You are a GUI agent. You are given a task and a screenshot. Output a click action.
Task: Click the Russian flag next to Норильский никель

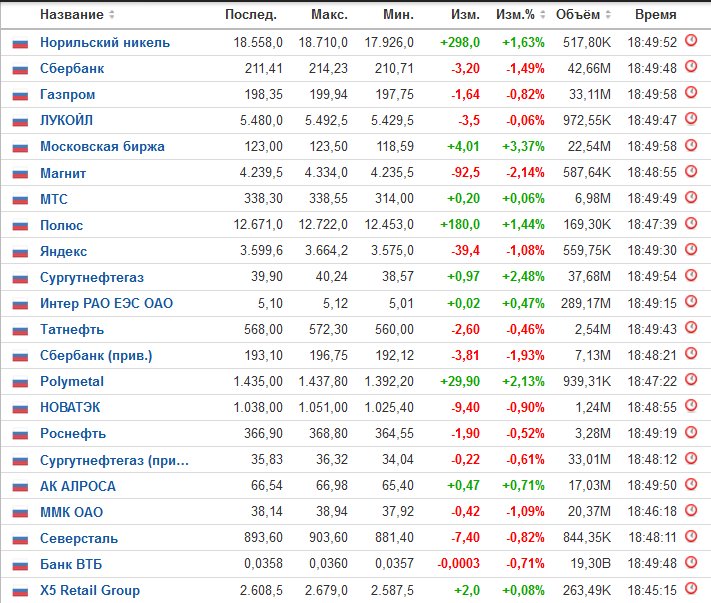pyautogui.click(x=20, y=44)
